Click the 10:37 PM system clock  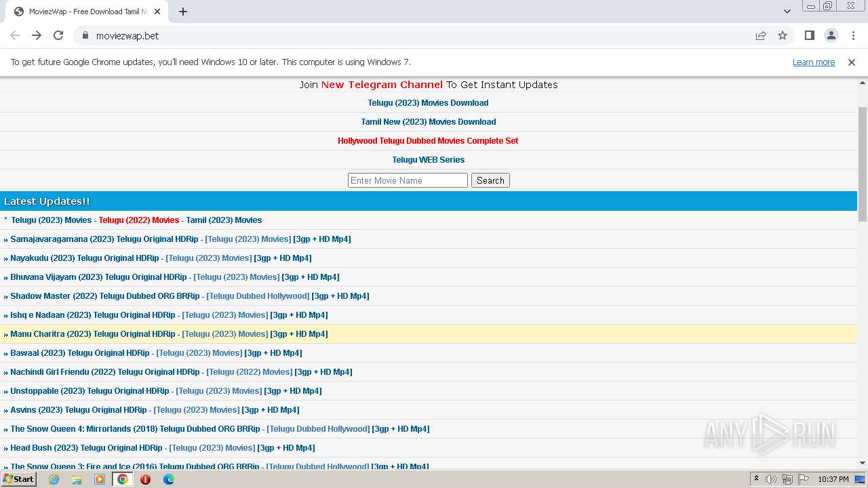point(833,479)
